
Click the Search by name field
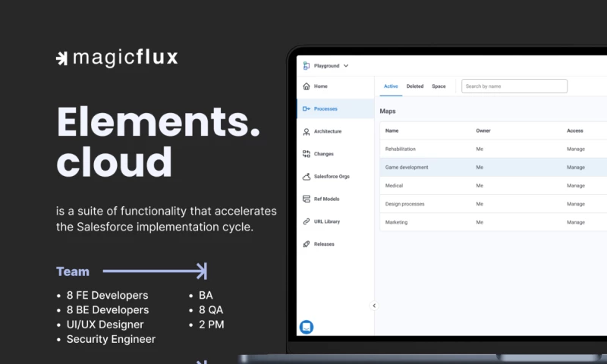(514, 86)
